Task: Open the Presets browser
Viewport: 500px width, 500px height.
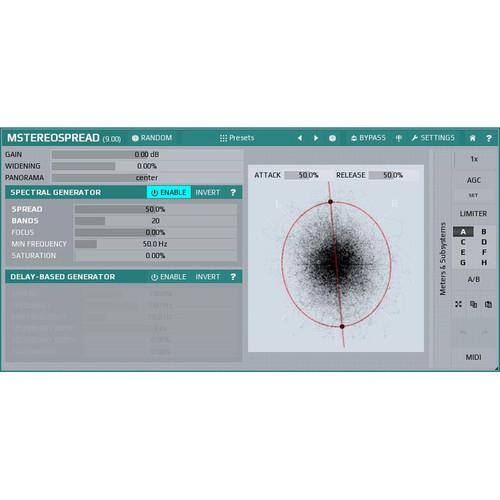Action: tap(237, 138)
